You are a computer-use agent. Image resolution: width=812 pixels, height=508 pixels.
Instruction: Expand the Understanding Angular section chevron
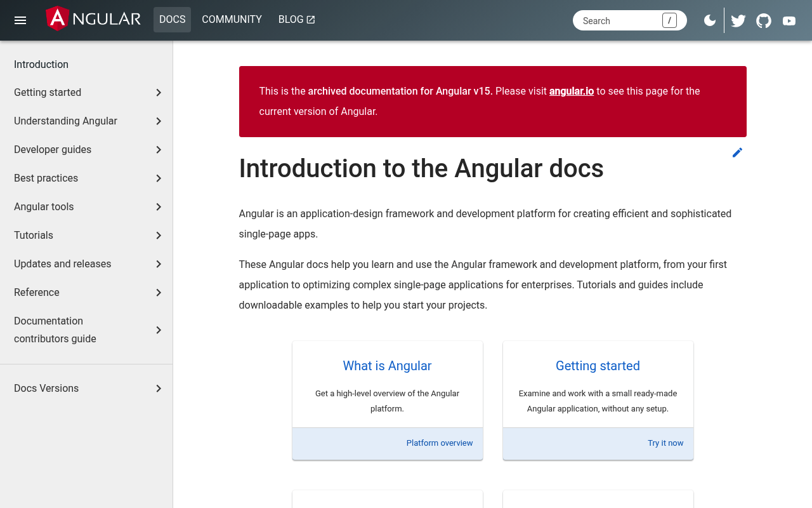(x=159, y=121)
